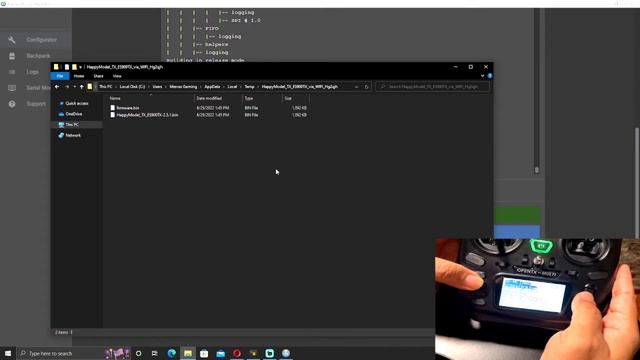Refresh the Explorer folder view
640x360 pixels.
pos(367,87)
